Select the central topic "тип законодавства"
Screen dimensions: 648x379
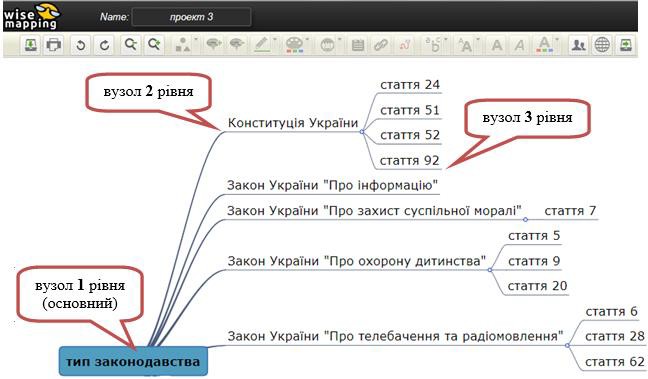(x=133, y=361)
